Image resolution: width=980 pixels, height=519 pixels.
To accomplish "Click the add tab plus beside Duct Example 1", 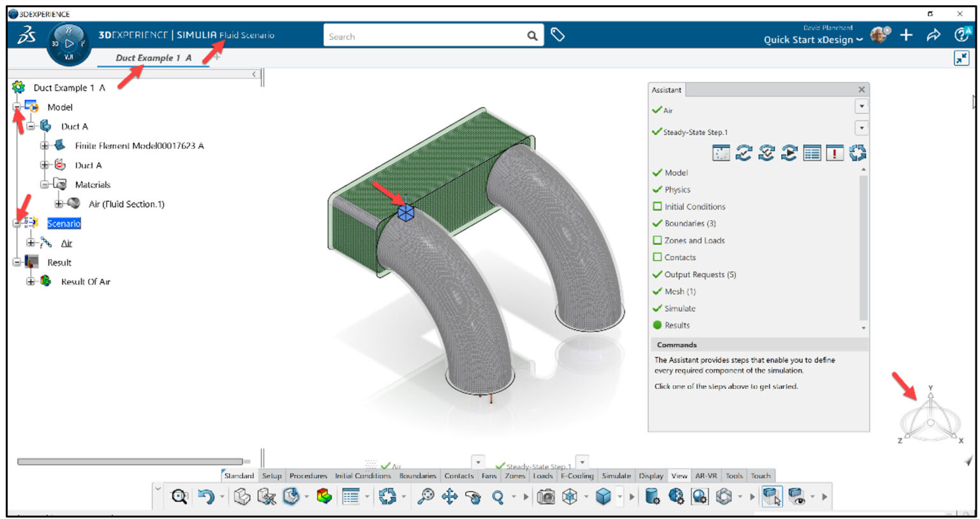I will coord(216,57).
